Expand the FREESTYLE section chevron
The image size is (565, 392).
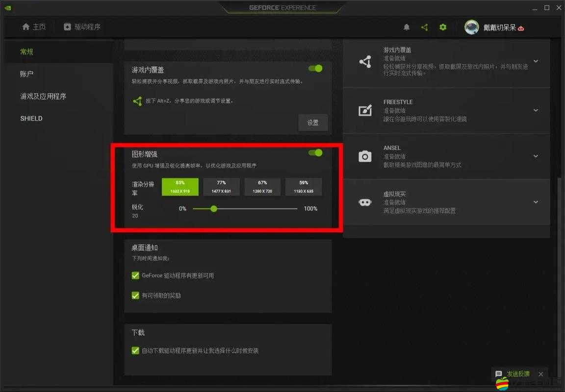[x=536, y=110]
